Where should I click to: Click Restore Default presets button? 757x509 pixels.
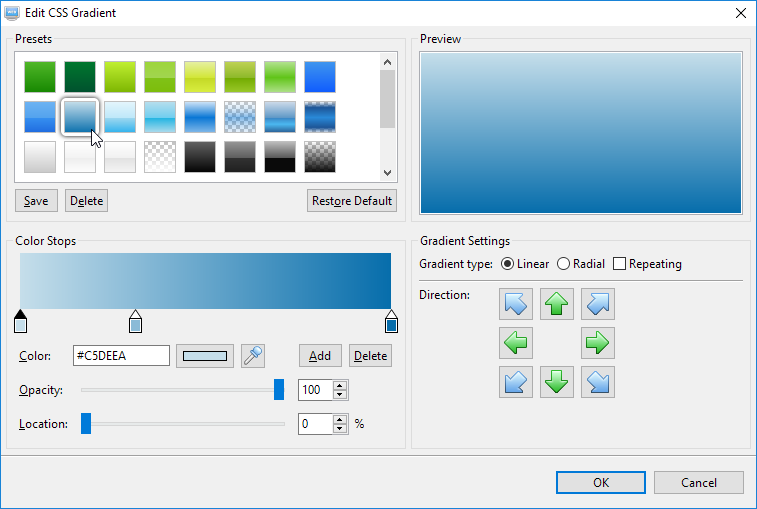click(352, 200)
